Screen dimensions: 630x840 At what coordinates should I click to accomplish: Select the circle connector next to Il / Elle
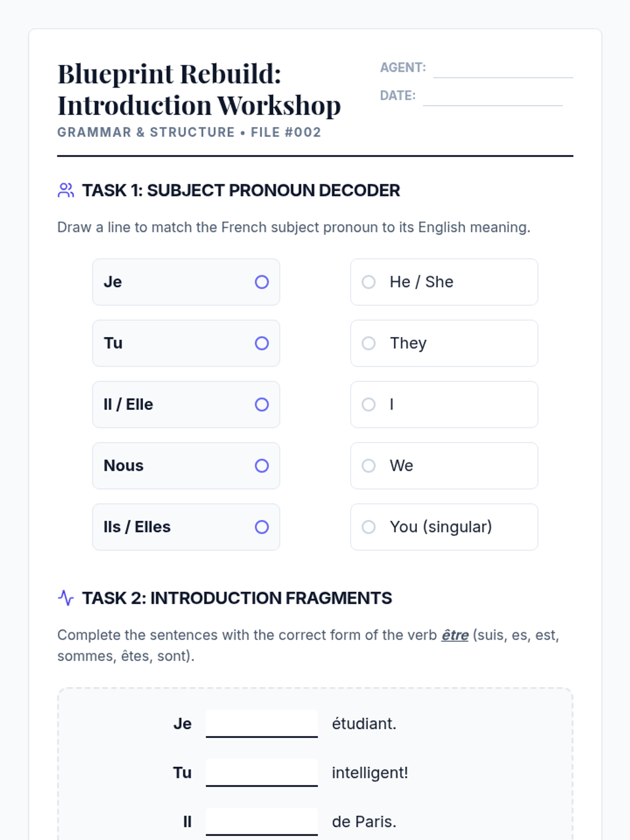click(262, 405)
